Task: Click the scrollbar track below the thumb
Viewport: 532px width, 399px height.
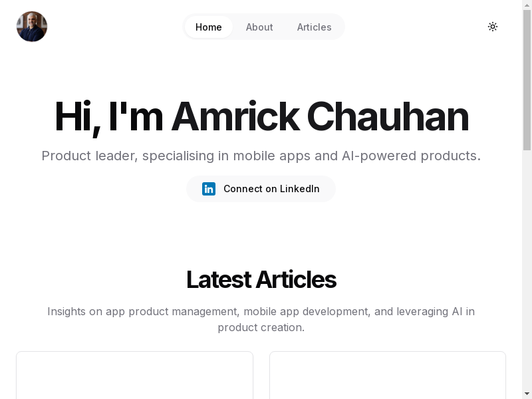Action: [527, 266]
